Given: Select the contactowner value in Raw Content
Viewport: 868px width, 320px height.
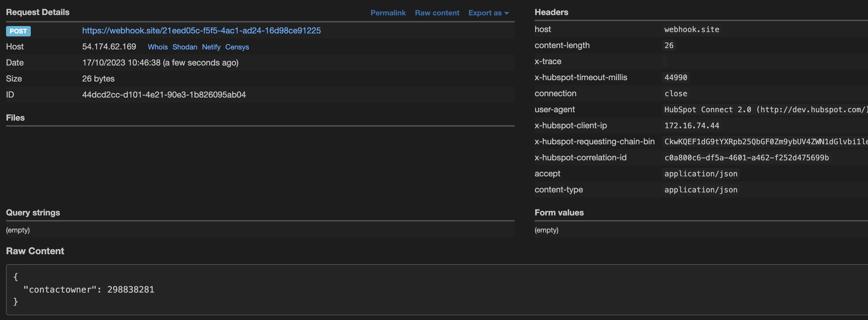Looking at the screenshot, I should [x=131, y=289].
